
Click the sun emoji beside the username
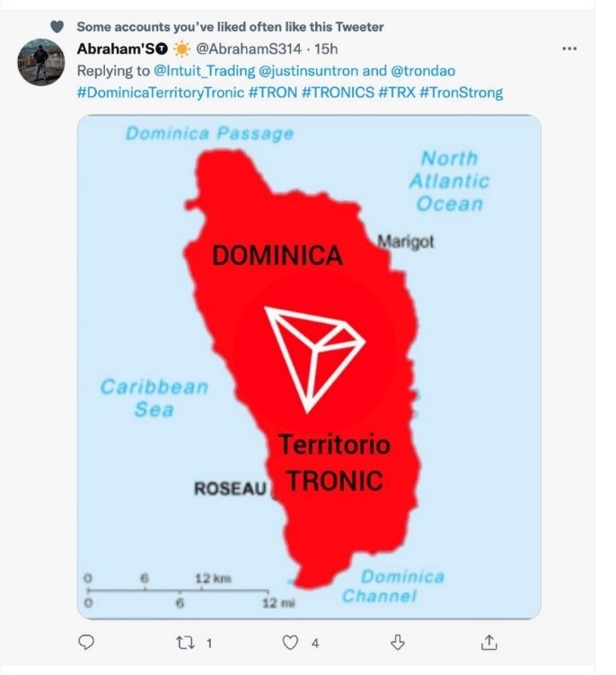[181, 48]
